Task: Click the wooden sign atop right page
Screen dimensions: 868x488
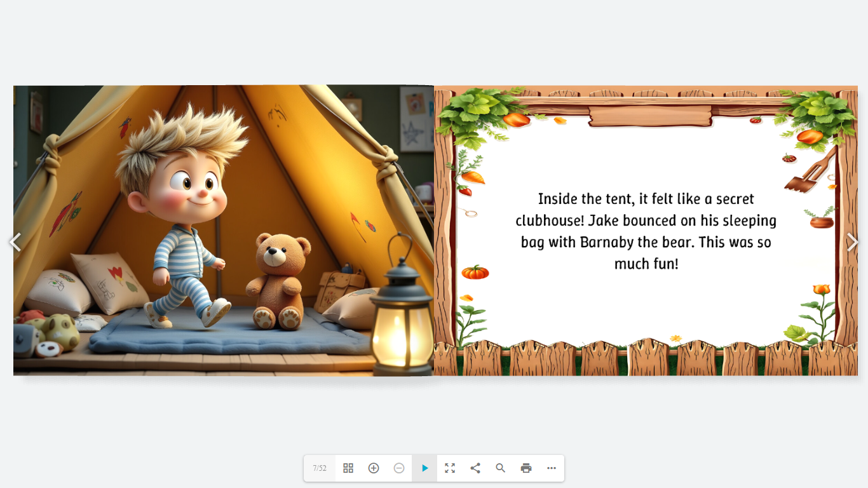Action: click(651, 116)
